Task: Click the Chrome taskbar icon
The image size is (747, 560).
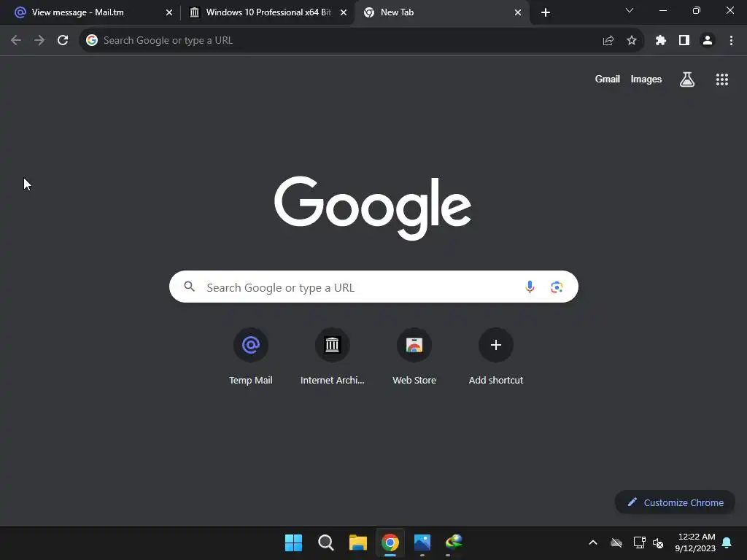Action: (390, 542)
